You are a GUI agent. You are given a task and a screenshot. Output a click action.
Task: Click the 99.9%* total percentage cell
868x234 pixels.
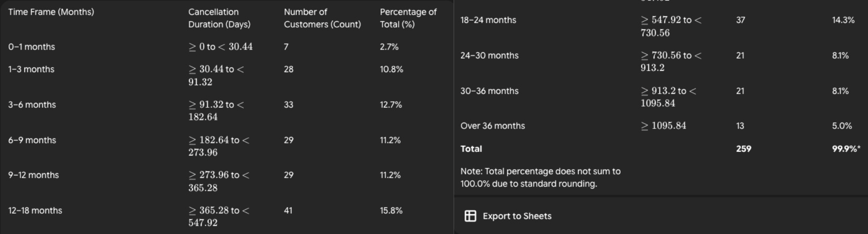tap(846, 149)
